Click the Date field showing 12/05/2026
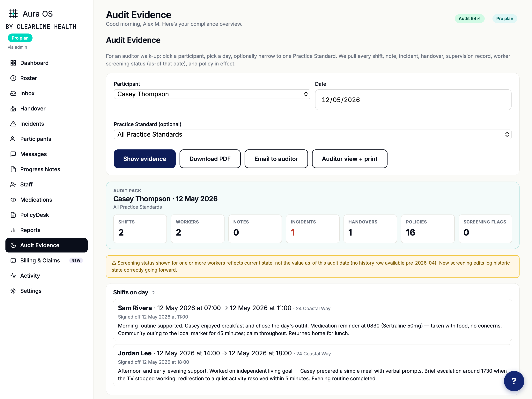 [x=413, y=100]
